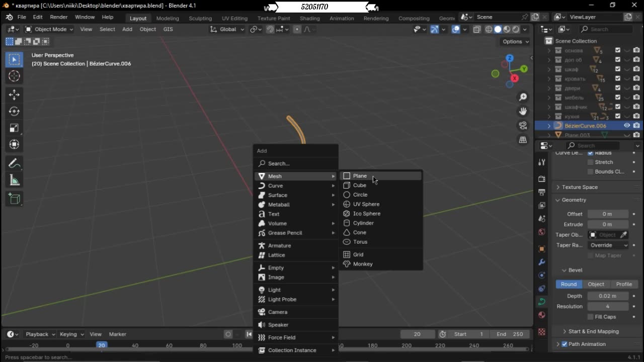Expand the Texture Space panel
The height and width of the screenshot is (362, 644).
[x=580, y=187]
